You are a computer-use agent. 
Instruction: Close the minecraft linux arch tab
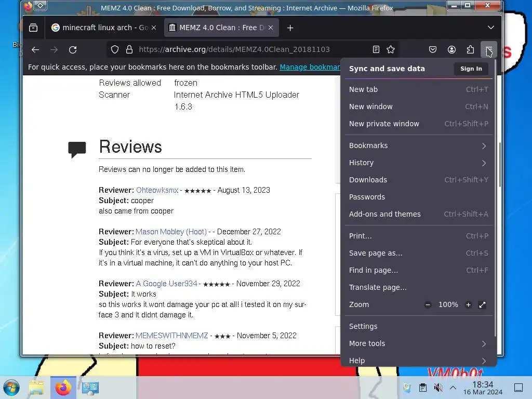[154, 28]
